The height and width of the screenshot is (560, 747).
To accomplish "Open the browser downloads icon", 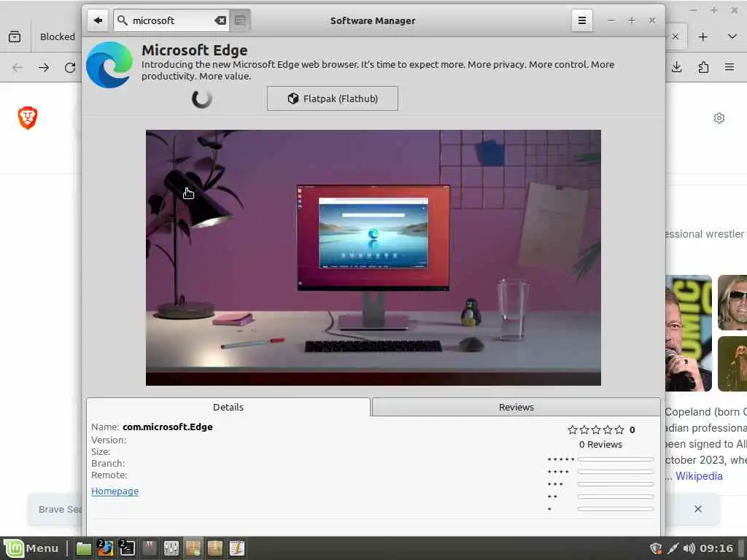I will (x=676, y=67).
